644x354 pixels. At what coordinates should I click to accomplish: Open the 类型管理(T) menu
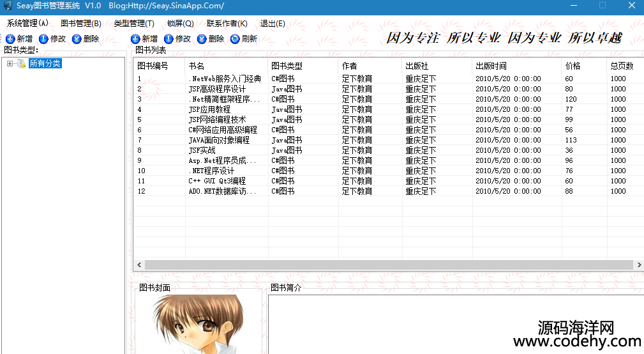click(x=134, y=24)
